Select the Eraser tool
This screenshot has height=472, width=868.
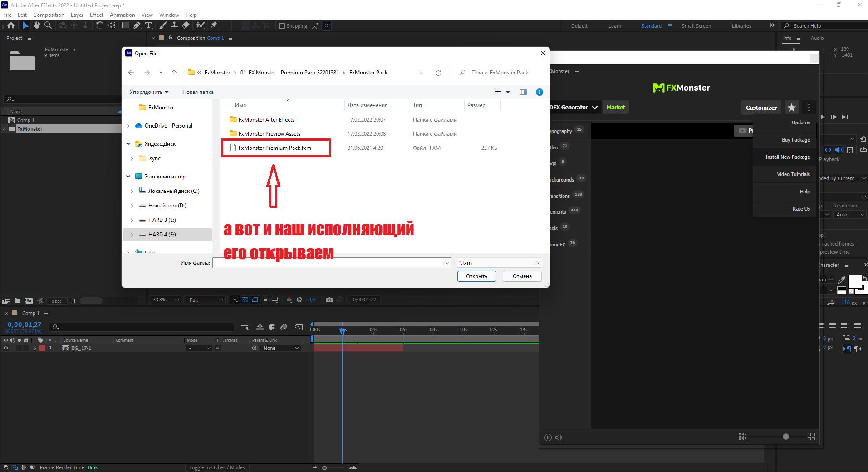point(186,25)
